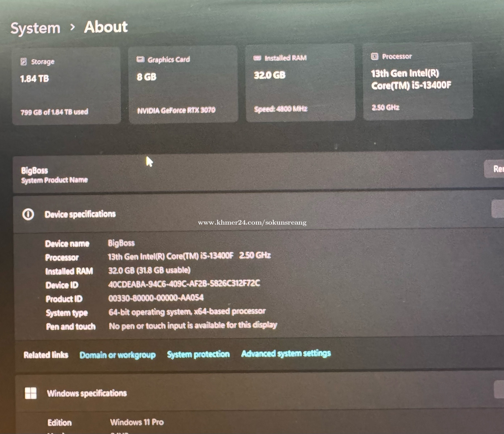The width and height of the screenshot is (504, 434).
Task: Click the Rename this PC button
Action: [494, 169]
